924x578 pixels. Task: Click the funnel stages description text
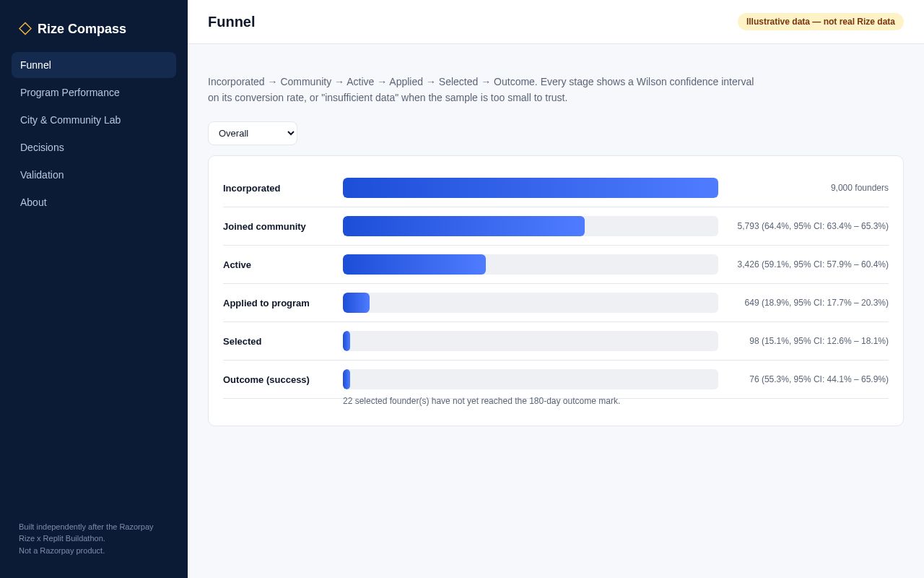click(x=481, y=90)
